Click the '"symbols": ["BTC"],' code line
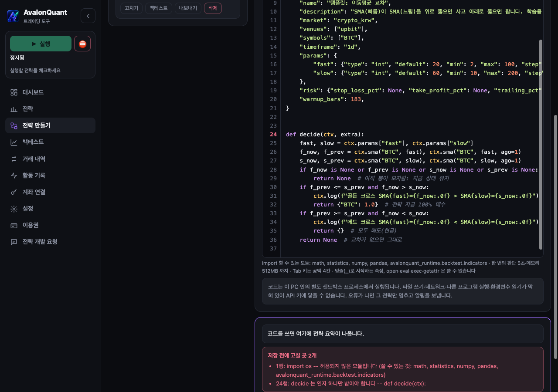The image size is (558, 392). point(332,38)
